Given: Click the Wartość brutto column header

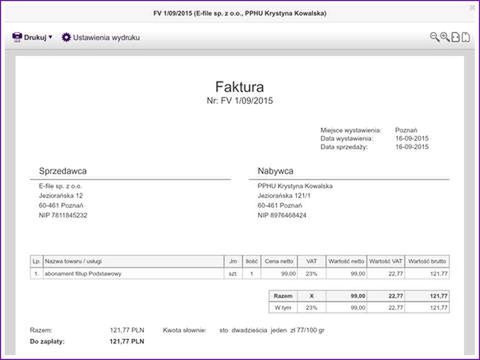Looking at the screenshot, I should tap(427, 261).
